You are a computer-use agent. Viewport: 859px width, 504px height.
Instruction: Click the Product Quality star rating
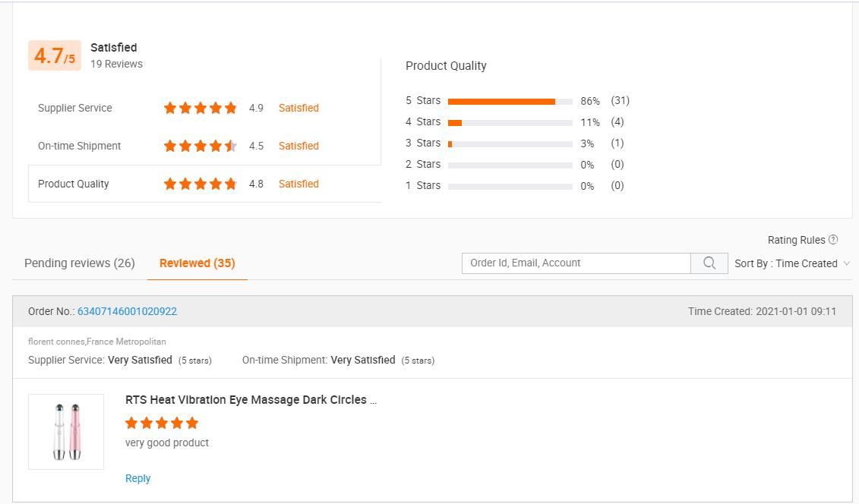point(201,184)
